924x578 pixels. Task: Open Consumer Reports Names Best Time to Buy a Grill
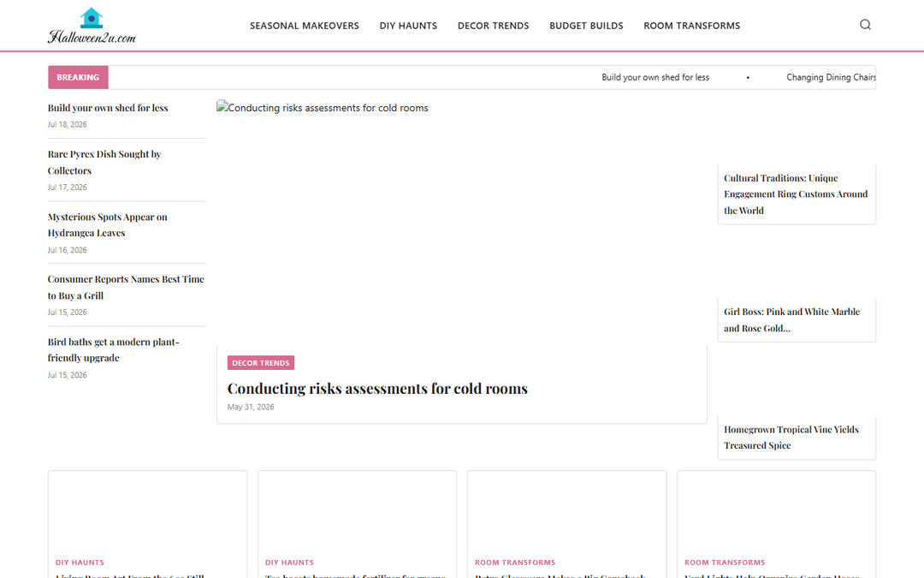click(126, 287)
